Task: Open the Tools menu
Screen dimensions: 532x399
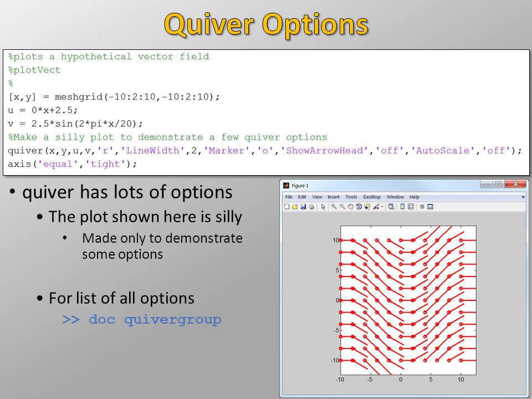Action: coord(351,197)
